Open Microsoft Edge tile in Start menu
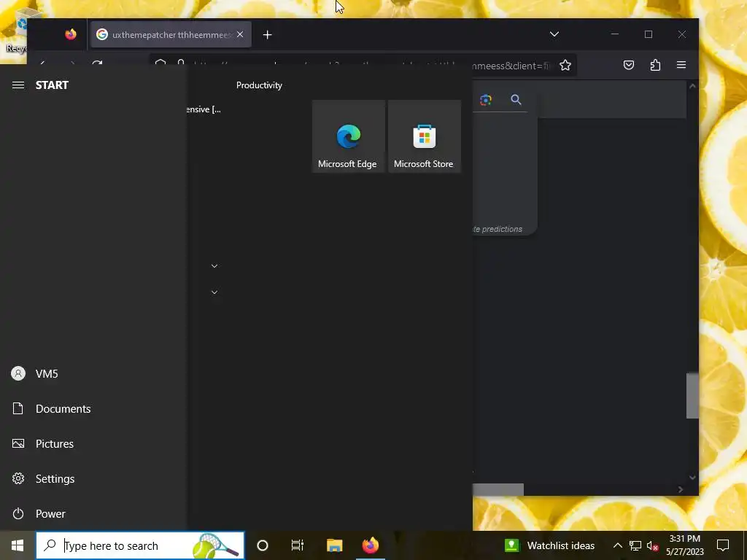747x560 pixels. click(x=348, y=136)
